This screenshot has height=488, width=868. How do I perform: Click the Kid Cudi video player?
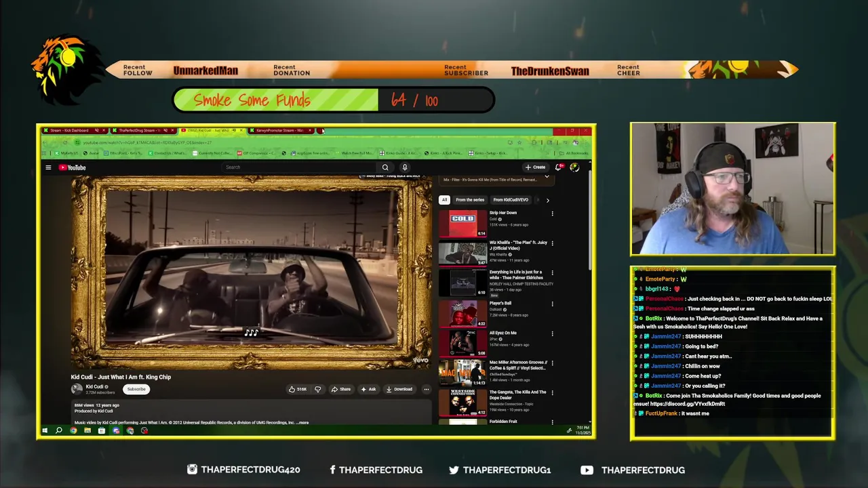coord(251,272)
